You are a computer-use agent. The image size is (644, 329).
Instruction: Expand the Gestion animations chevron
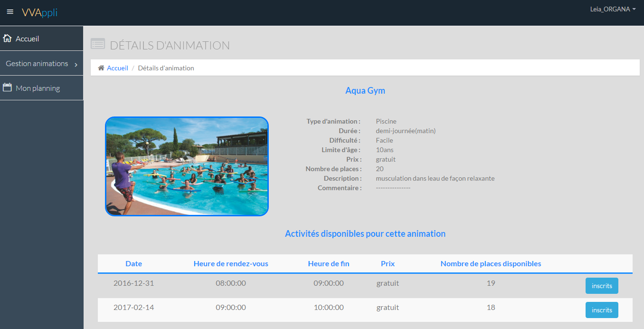[76, 64]
